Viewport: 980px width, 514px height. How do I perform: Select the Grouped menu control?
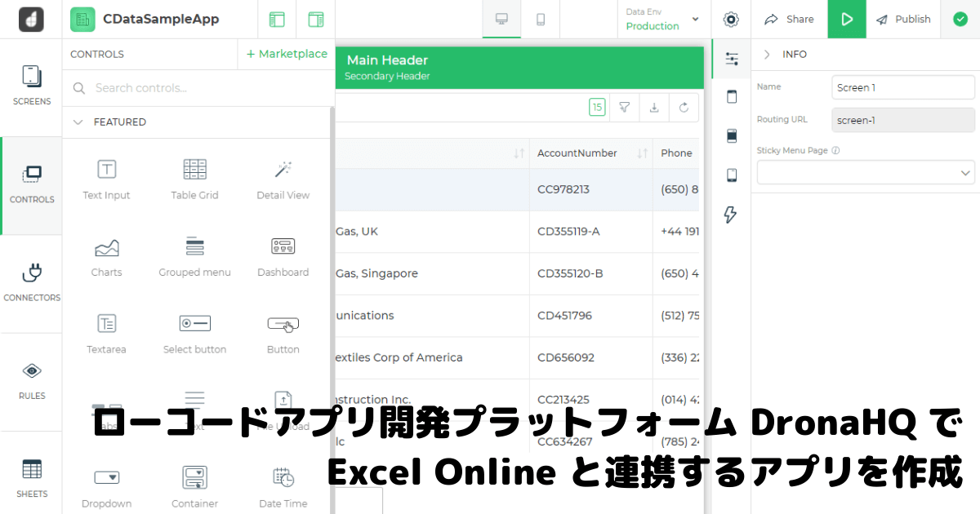[194, 257]
